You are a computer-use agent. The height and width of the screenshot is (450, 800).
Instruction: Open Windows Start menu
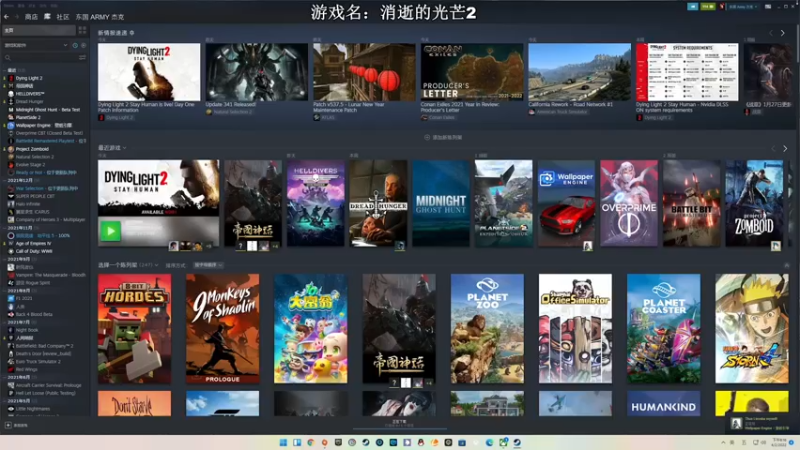[x=283, y=442]
